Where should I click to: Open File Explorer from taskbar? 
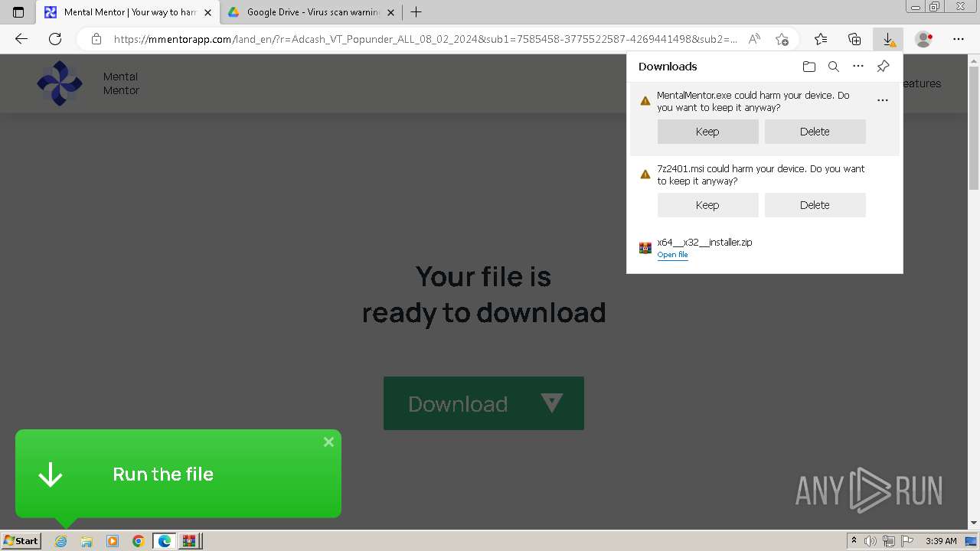click(x=87, y=541)
